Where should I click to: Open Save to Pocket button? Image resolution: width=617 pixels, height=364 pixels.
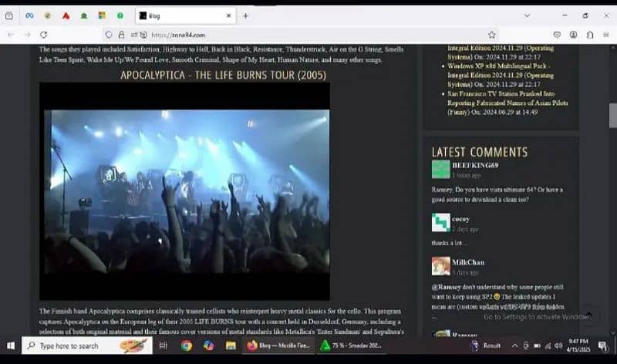(x=557, y=35)
